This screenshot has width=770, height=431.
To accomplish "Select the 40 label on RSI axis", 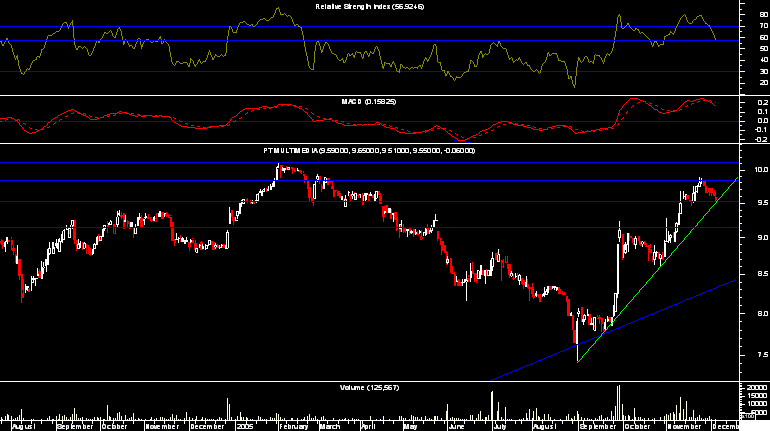I will tap(764, 60).
